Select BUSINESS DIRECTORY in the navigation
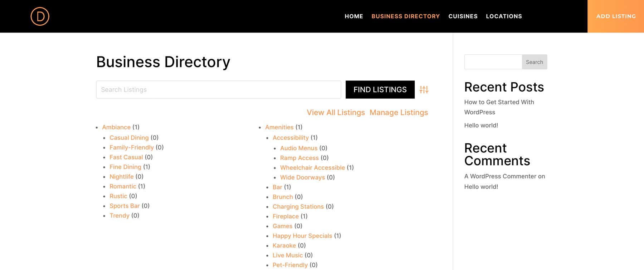 coord(405,16)
